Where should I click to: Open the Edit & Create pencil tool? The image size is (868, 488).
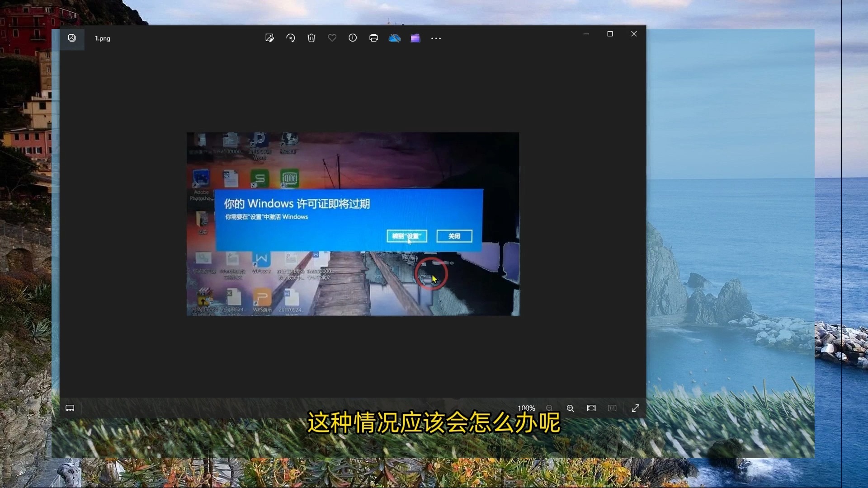pos(270,38)
